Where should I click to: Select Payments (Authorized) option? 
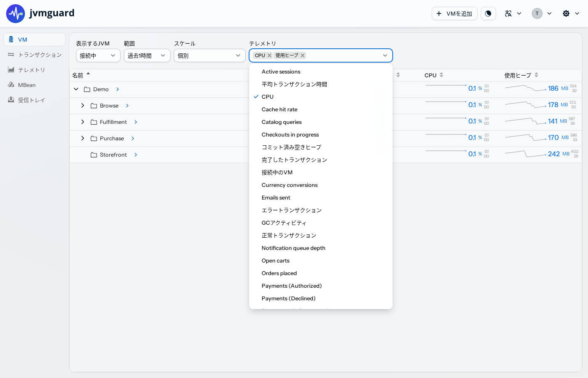click(x=321, y=286)
